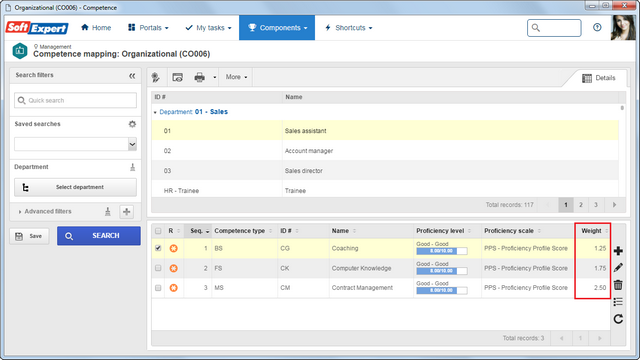
Task: Check the Computer Knowledge row checkbox
Action: click(x=158, y=268)
